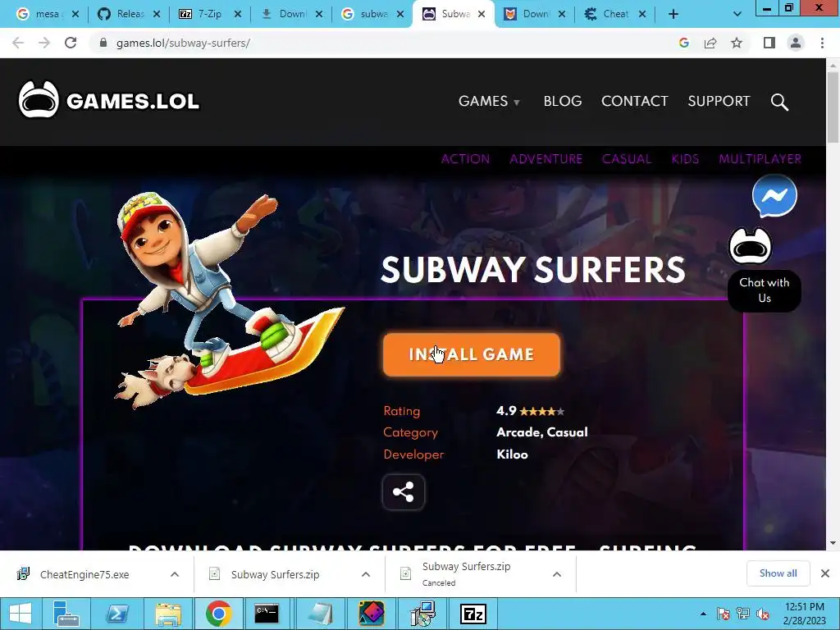Expand CheatEngine75.exe download options

175,574
